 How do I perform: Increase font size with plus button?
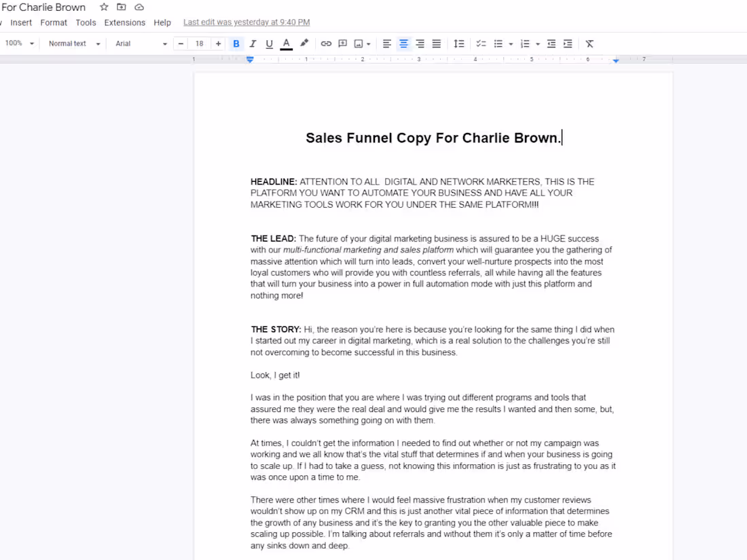[x=218, y=43]
